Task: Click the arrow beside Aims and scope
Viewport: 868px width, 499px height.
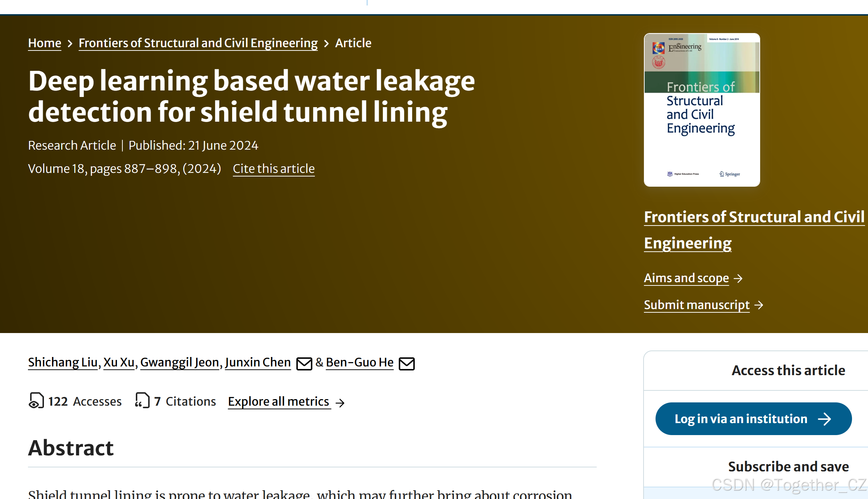Action: tap(739, 279)
